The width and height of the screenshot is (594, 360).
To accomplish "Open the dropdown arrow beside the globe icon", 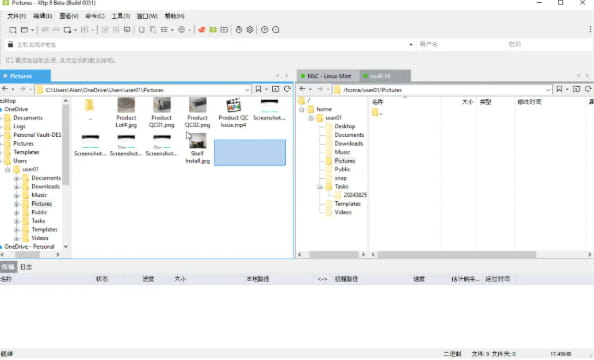I will (x=189, y=30).
